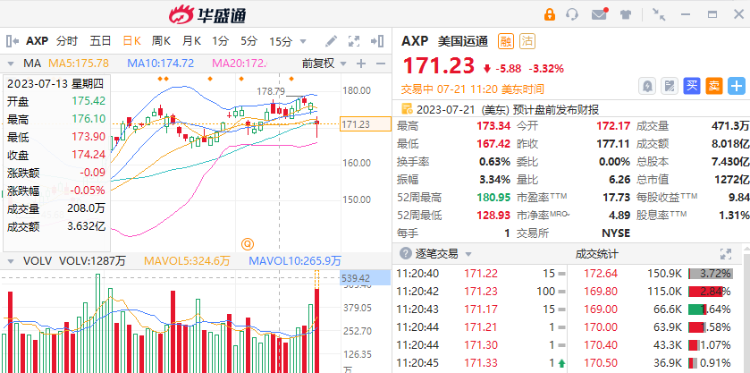
Task: Open the skin theme shirt icon
Action: pos(626,14)
